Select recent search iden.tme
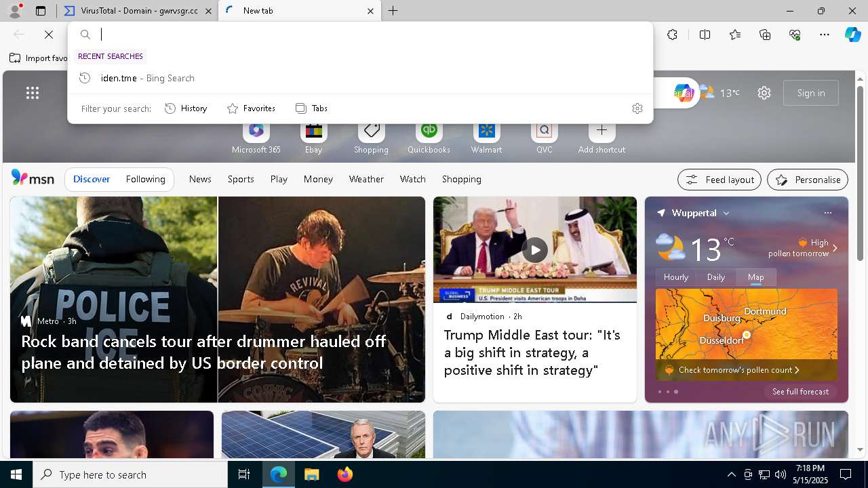This screenshot has height=488, width=868. (x=360, y=78)
